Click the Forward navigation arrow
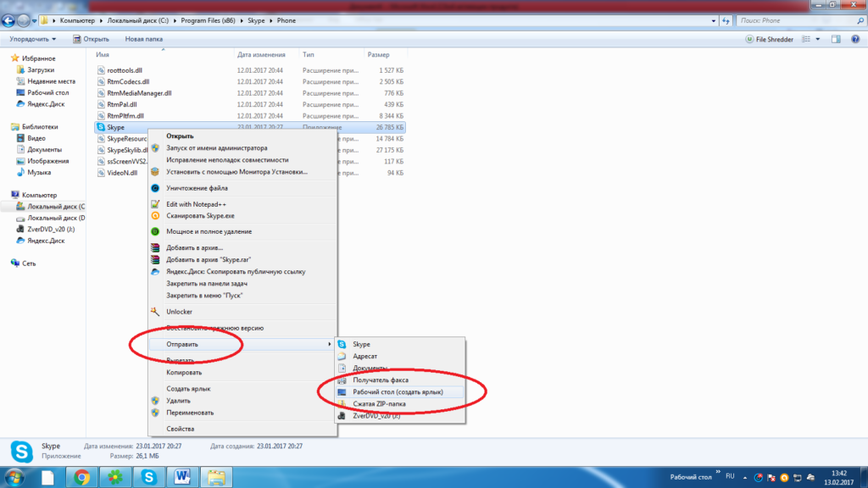This screenshot has width=868, height=488. tap(23, 21)
